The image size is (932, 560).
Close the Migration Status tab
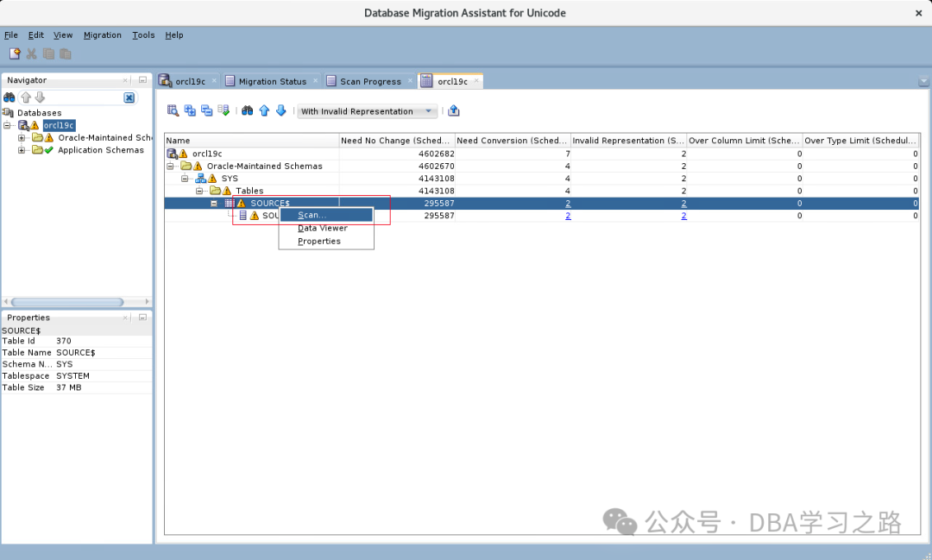tap(316, 80)
